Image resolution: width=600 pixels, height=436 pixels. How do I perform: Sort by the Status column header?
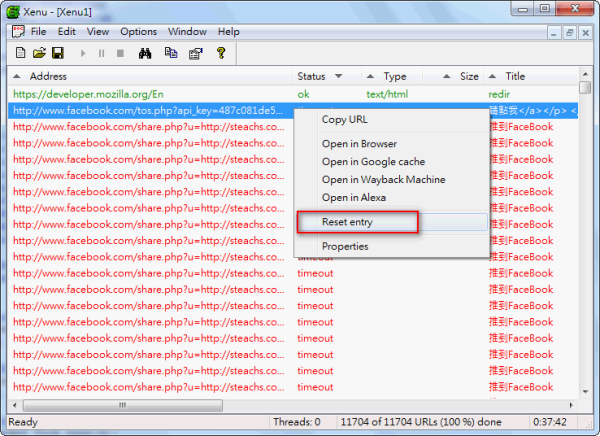pyautogui.click(x=327, y=76)
